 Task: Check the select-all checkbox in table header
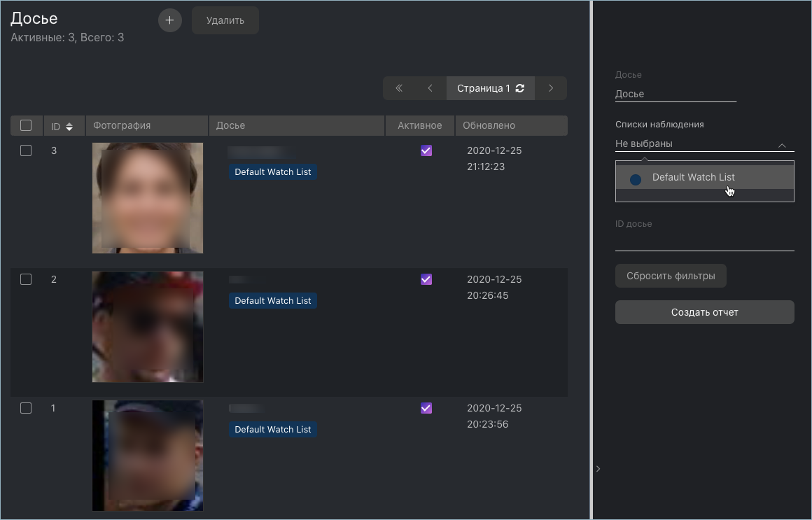[26, 125]
